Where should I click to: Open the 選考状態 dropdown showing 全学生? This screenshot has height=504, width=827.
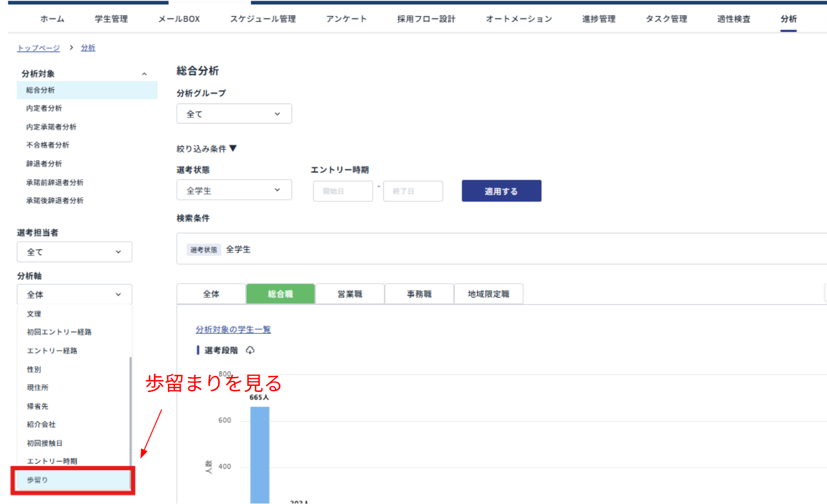tap(234, 190)
